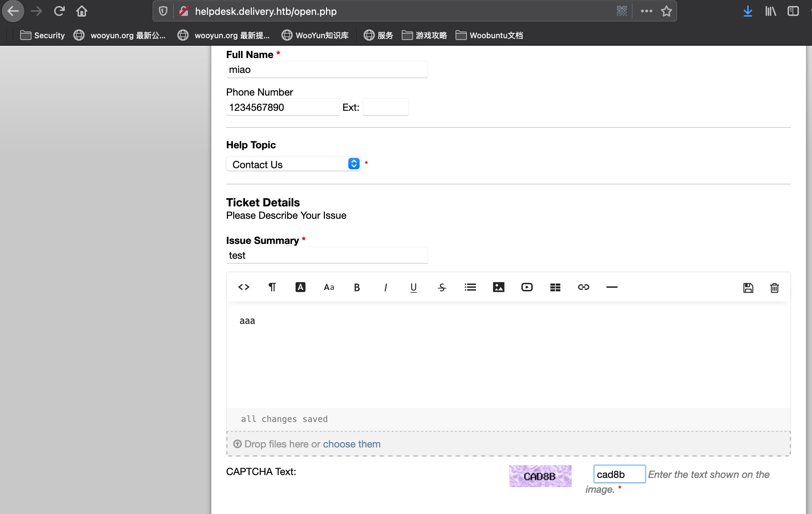
Task: Click the CAPTCHA text input field
Action: pos(619,474)
